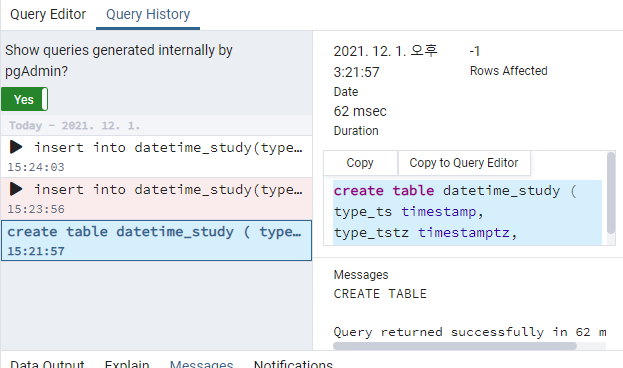
Task: Click play icon of 15:24:03 insert query
Action: 16,147
